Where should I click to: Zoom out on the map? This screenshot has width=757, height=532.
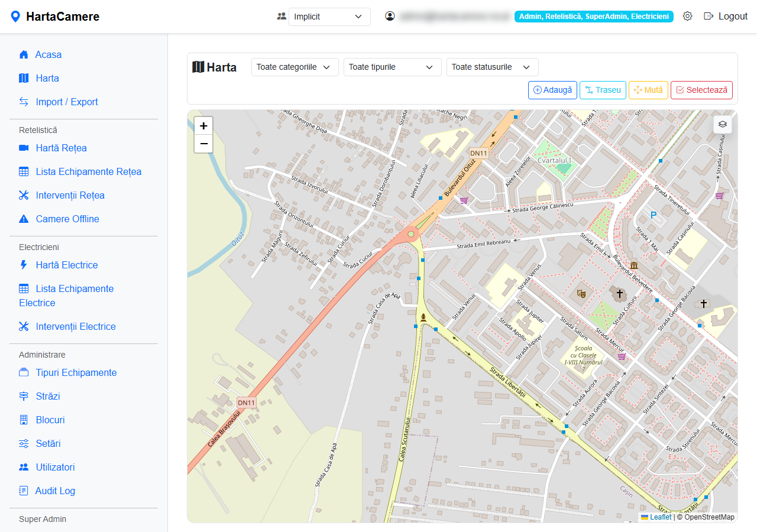pos(203,144)
